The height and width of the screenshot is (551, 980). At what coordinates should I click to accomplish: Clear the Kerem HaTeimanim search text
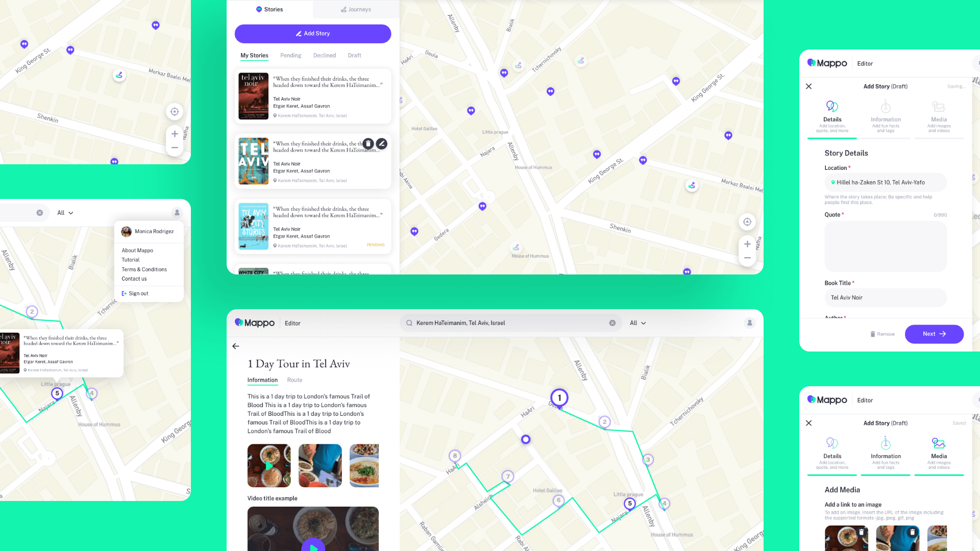pos(612,323)
